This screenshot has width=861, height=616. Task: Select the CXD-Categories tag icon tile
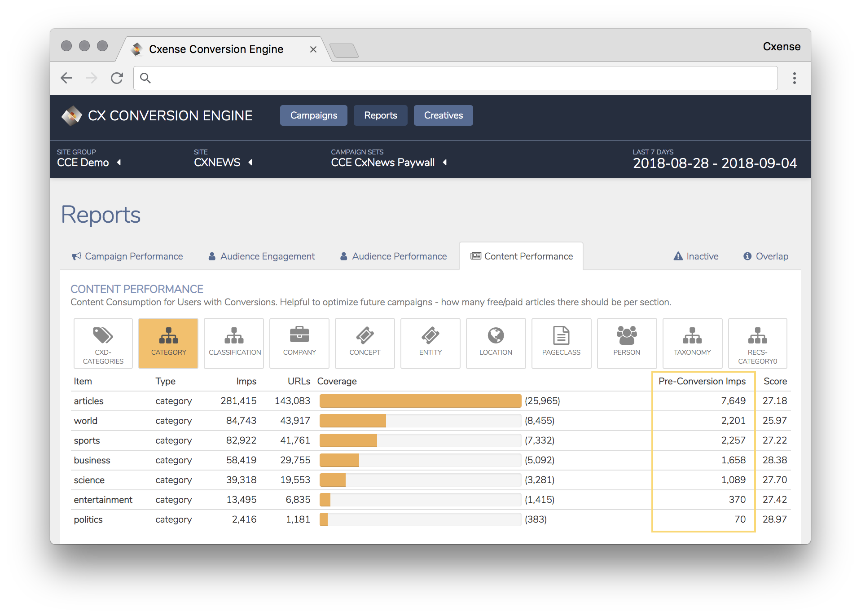point(103,343)
